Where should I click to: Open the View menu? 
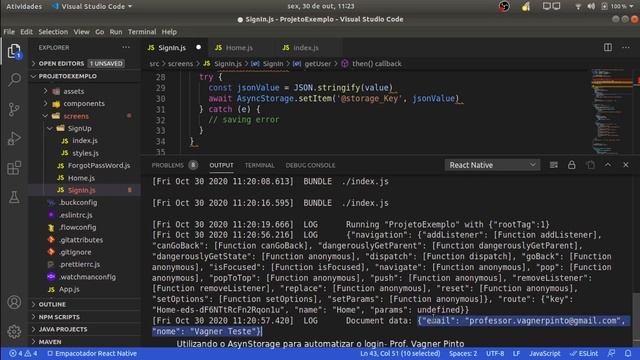pos(81,32)
